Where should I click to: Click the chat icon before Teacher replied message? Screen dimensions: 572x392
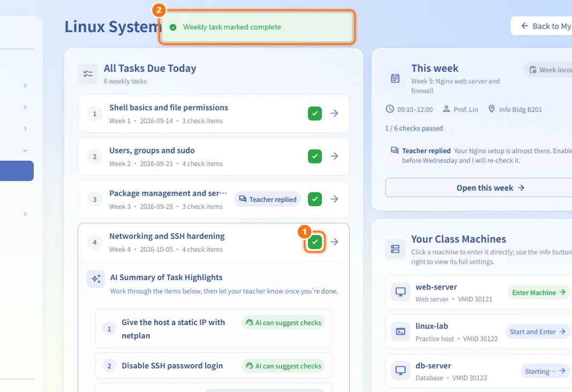(x=394, y=150)
